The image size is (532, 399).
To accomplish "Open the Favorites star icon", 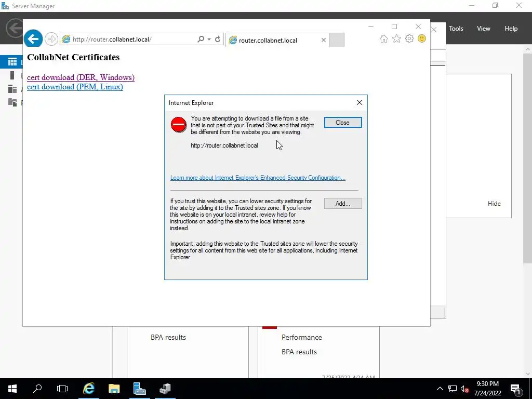I will click(x=396, y=38).
